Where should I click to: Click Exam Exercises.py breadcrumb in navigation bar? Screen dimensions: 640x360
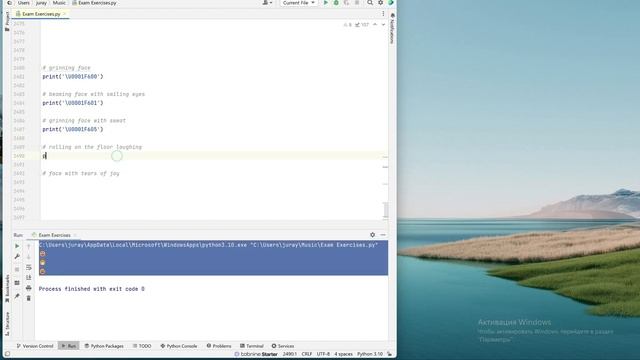(x=94, y=3)
